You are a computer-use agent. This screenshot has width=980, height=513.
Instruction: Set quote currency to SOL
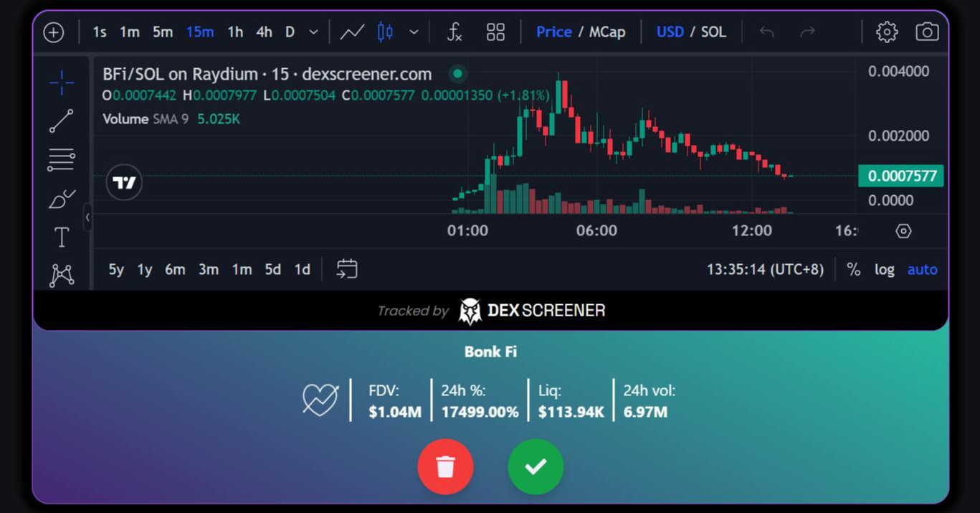coord(713,32)
